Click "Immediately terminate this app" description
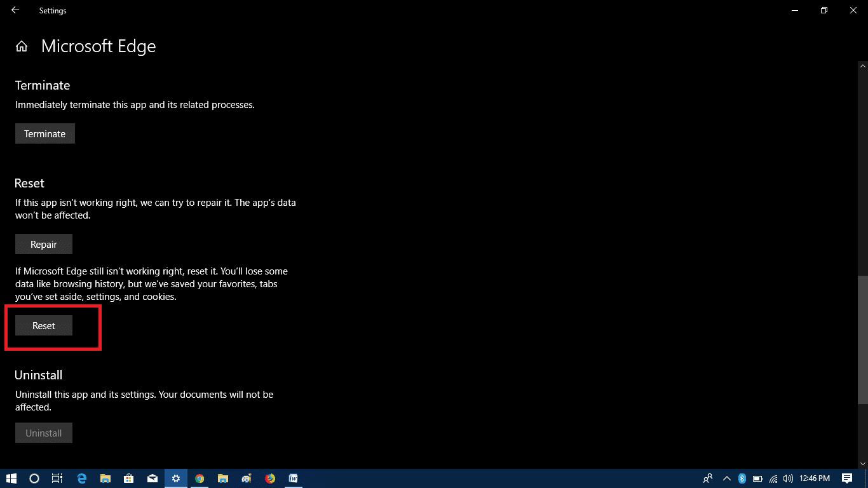 135,105
